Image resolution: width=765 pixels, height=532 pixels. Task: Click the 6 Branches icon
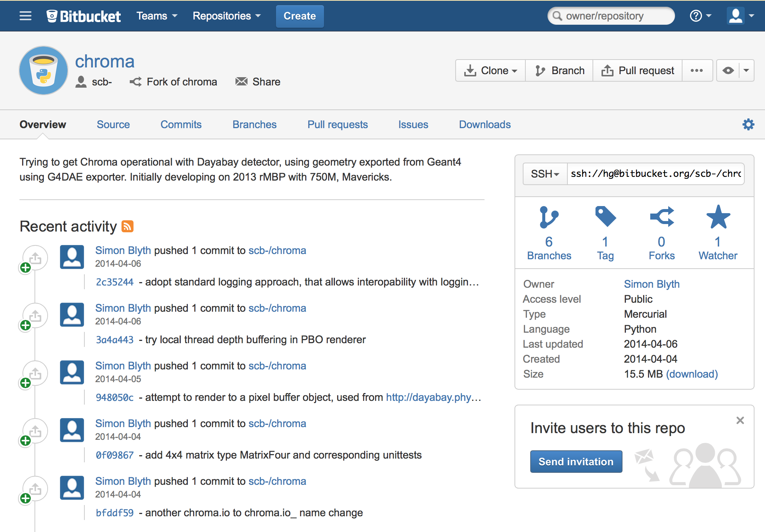[x=549, y=217]
